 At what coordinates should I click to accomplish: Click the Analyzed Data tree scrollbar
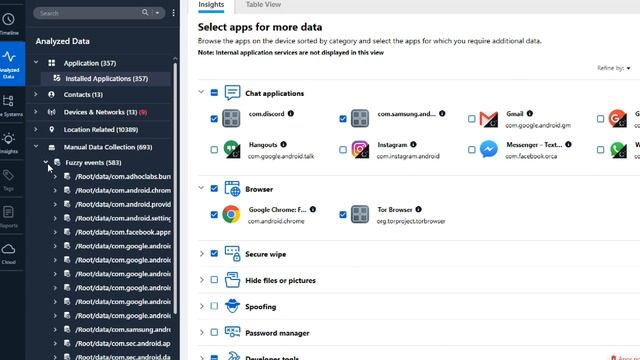175,188
